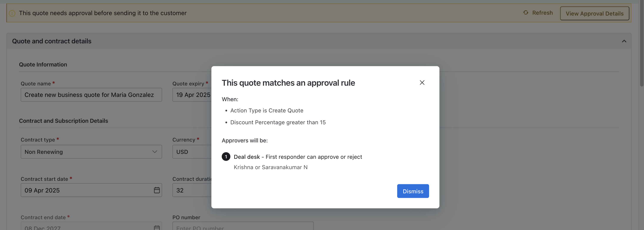Click the warning info icon in the banner
Image resolution: width=644 pixels, height=230 pixels.
click(x=12, y=13)
